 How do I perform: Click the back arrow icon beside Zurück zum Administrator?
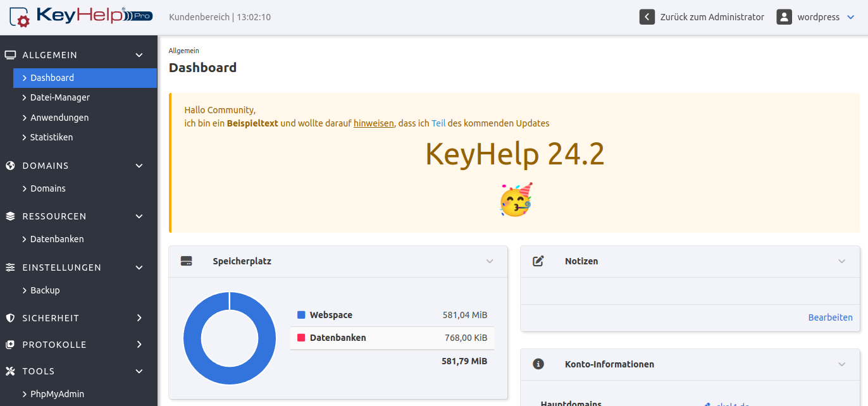click(647, 17)
